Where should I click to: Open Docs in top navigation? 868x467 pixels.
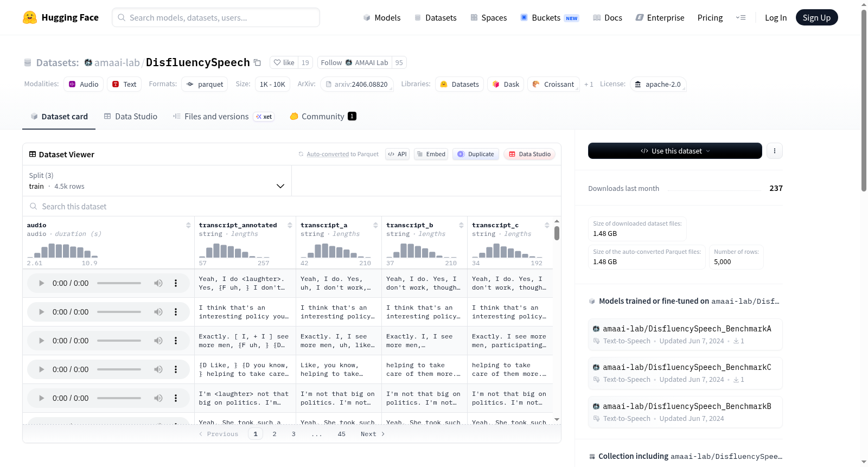point(608,18)
